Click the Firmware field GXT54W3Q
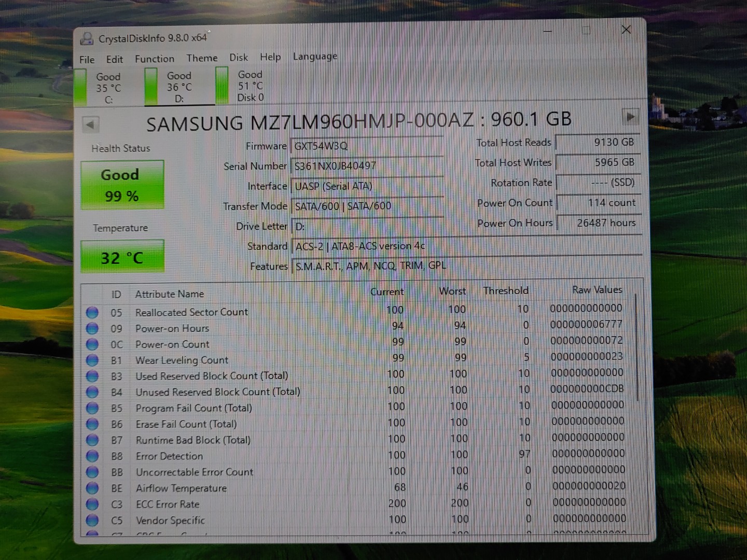Viewport: 747px width, 560px height. 367,146
